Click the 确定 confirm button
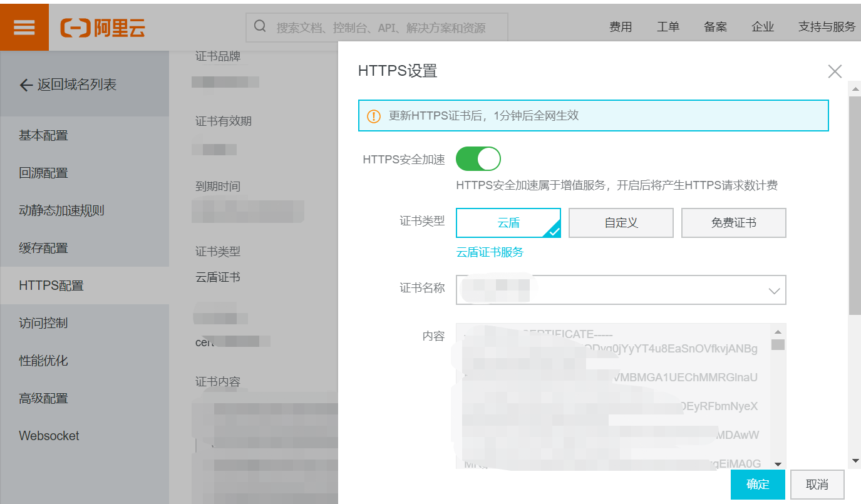This screenshot has height=504, width=861. (757, 485)
